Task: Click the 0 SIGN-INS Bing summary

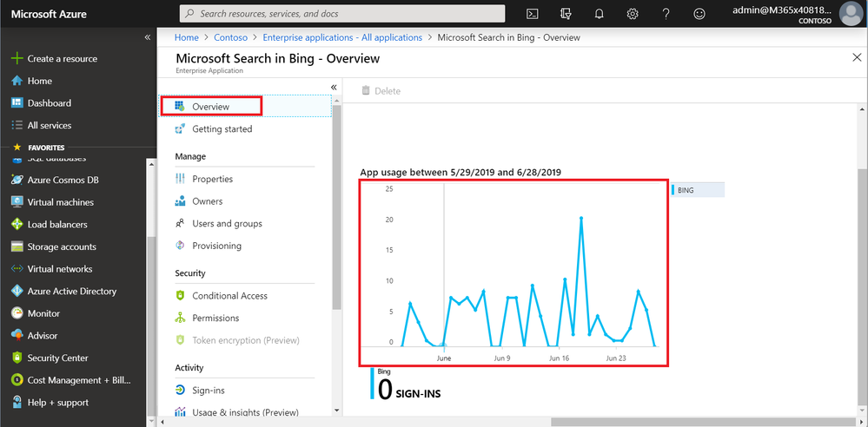Action: click(x=407, y=385)
